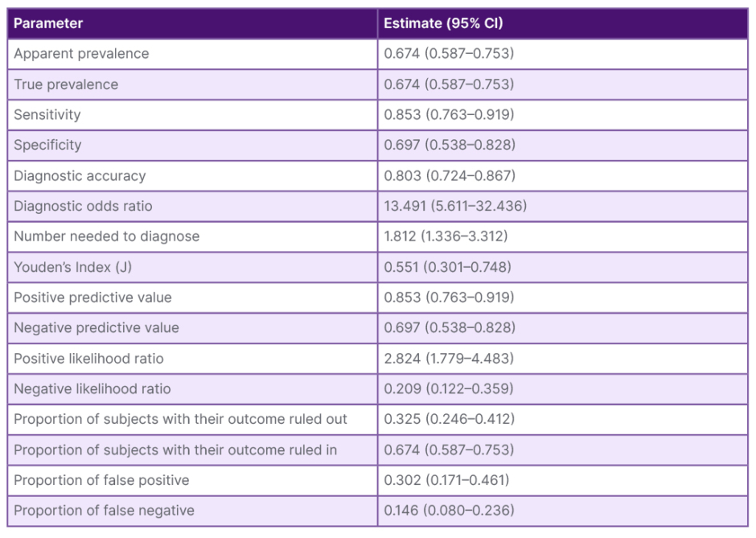The width and height of the screenshot is (756, 538).
Task: Click the Specificity parameter cell
Action: click(47, 146)
